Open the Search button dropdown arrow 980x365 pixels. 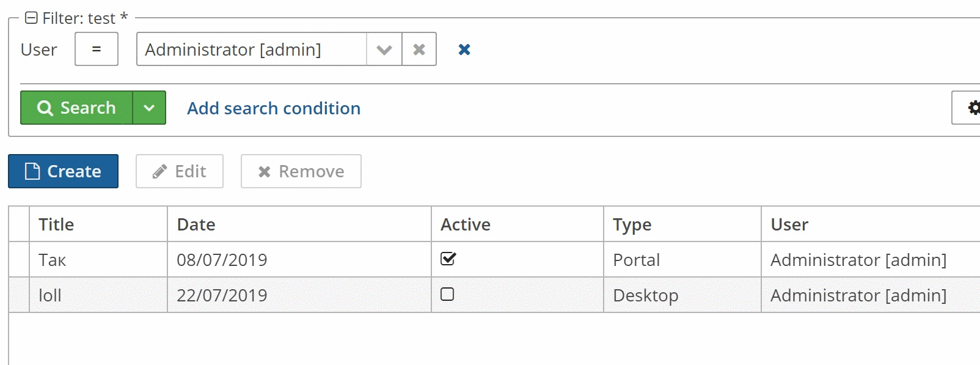click(x=149, y=108)
